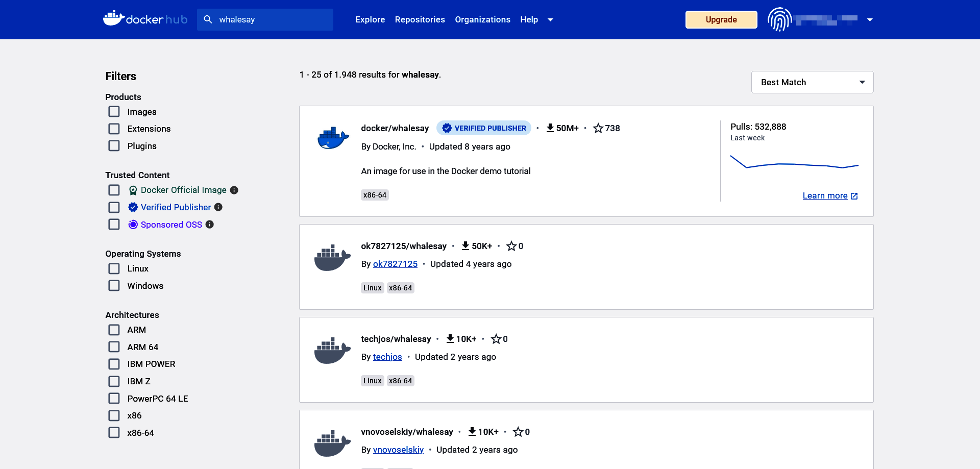Select the Organizations navigation item
This screenshot has width=980, height=469.
pos(482,19)
